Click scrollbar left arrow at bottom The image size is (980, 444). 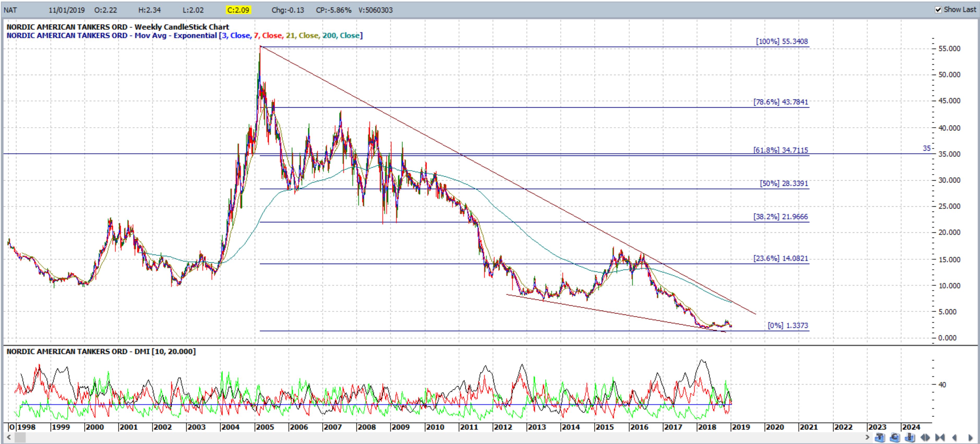(x=8, y=437)
